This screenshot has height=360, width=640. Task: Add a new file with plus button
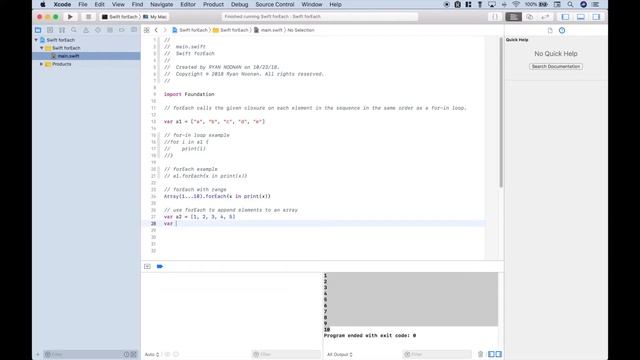[38, 354]
